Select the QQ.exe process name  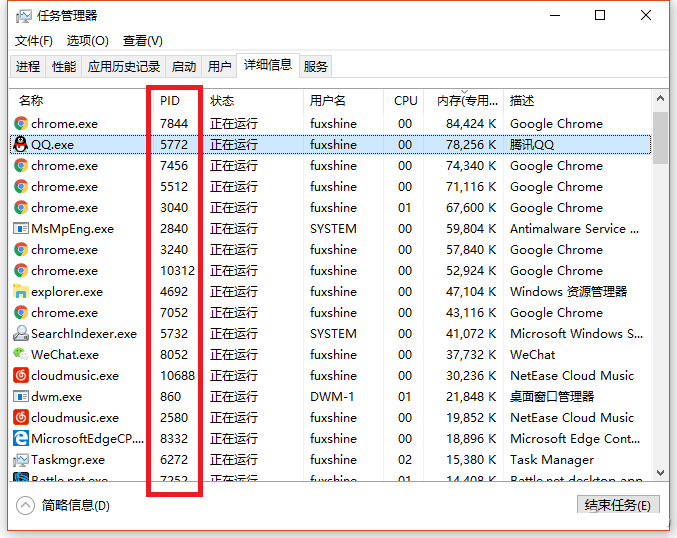point(52,145)
